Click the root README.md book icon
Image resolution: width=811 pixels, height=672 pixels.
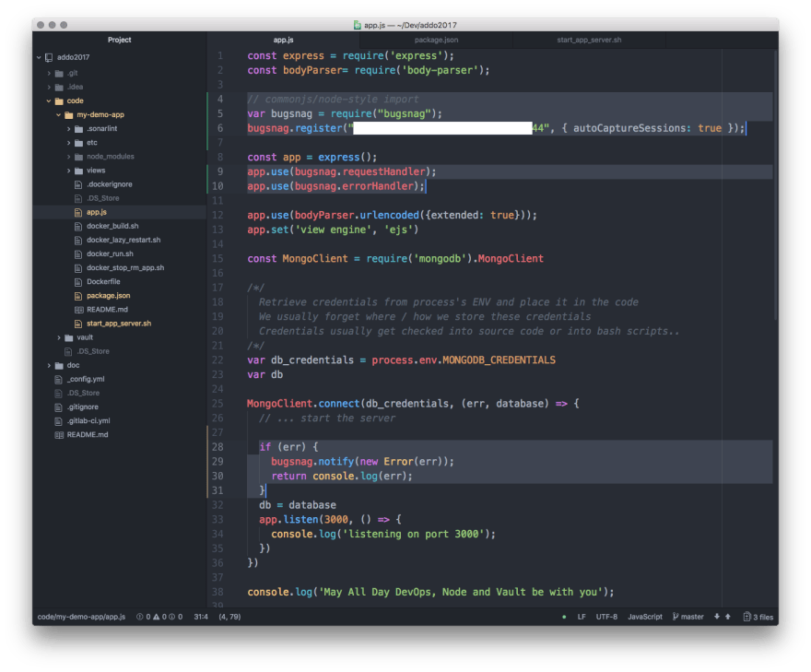click(59, 435)
